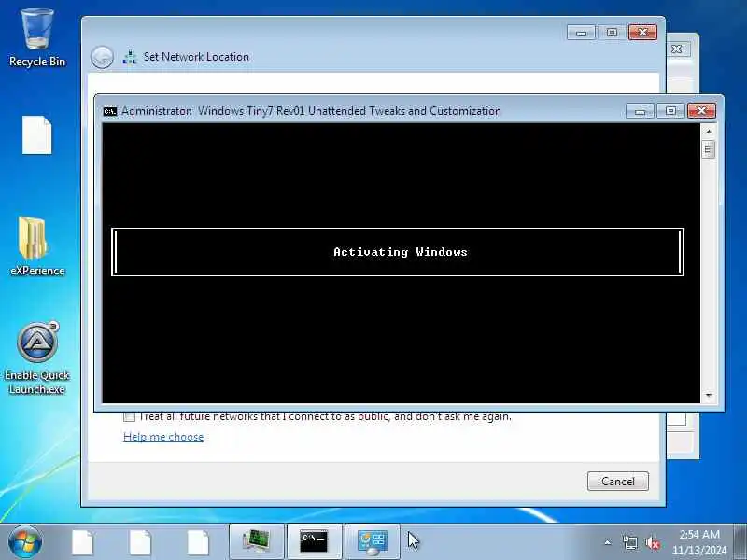747x560 pixels.
Task: Select the unnamed blank file on desktop
Action: click(36, 135)
